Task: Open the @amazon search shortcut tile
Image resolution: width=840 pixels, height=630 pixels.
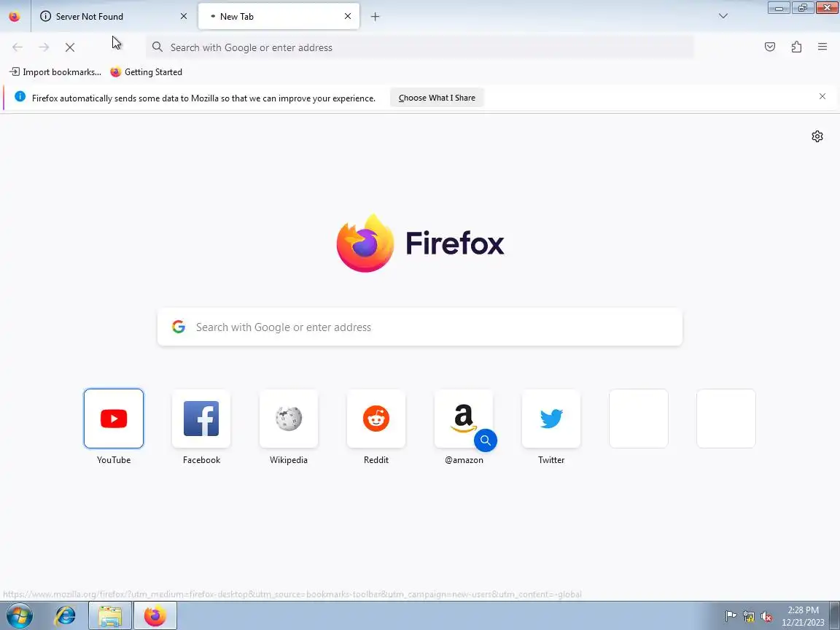Action: click(x=464, y=419)
